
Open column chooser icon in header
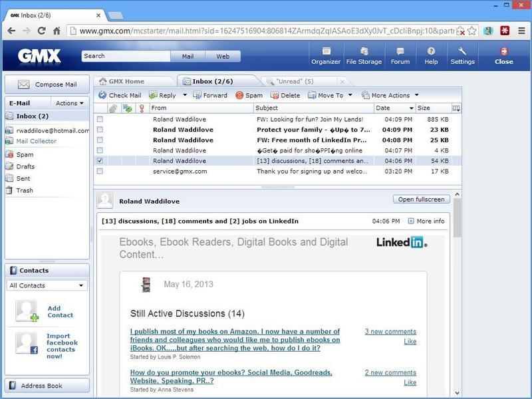[x=456, y=108]
